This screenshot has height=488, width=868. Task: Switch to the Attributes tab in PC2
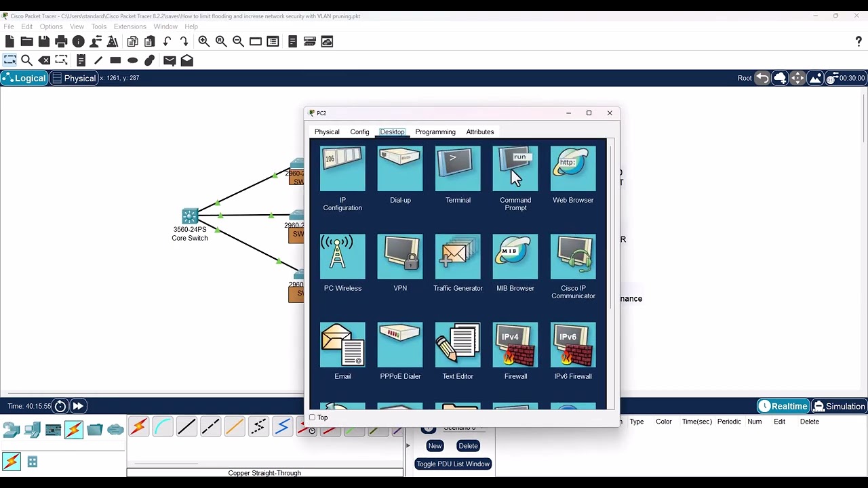click(x=480, y=131)
